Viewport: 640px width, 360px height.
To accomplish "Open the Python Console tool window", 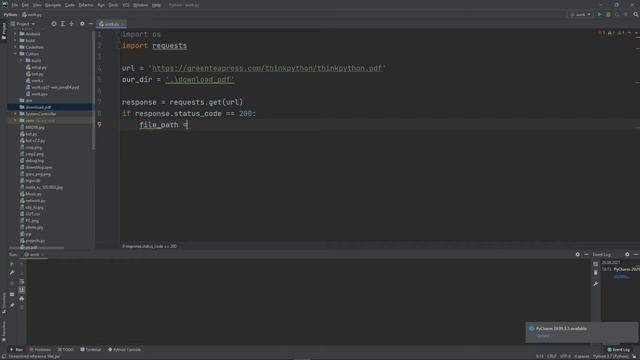I will coord(124,350).
